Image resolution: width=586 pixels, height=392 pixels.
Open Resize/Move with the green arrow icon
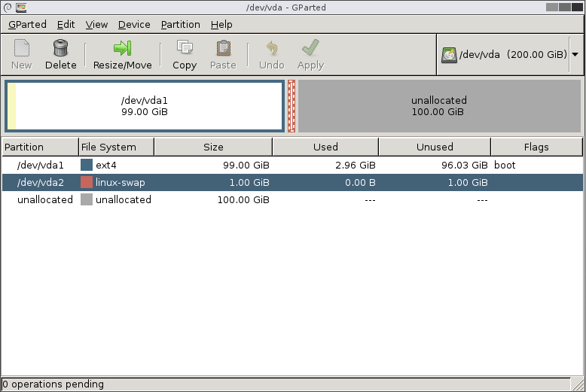coord(122,49)
